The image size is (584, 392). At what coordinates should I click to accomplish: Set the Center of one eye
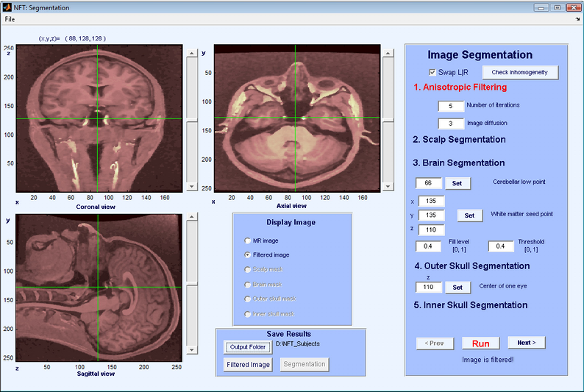[457, 288]
